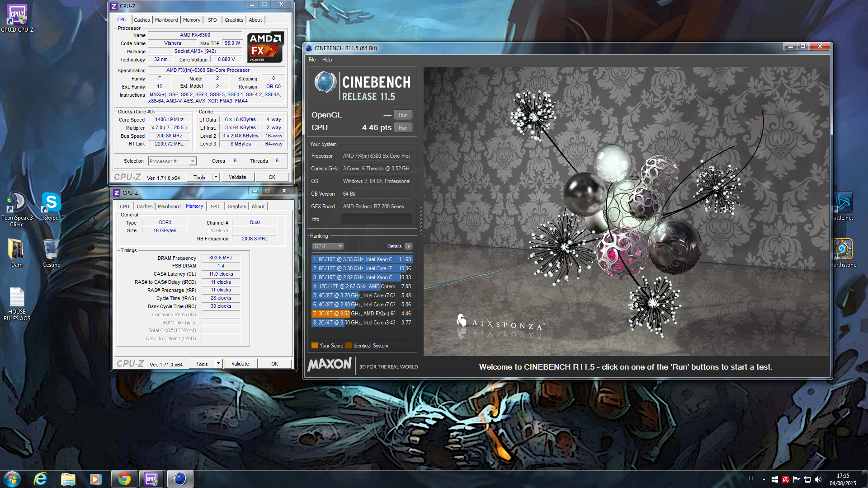Open the HOUSE RULES AOS text file
This screenshot has width=868, height=488.
pyautogui.click(x=17, y=304)
